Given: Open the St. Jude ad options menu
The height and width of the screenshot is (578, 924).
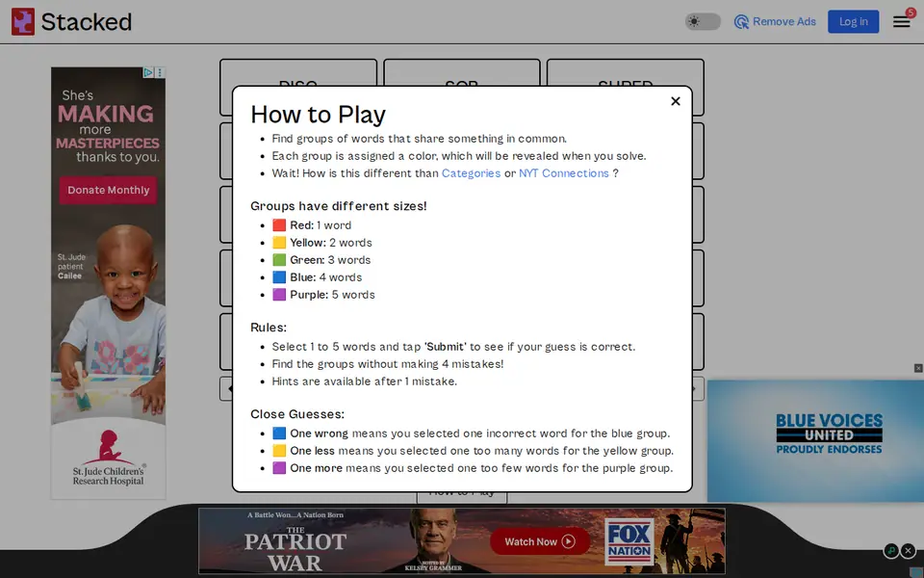Looking at the screenshot, I should (x=161, y=72).
